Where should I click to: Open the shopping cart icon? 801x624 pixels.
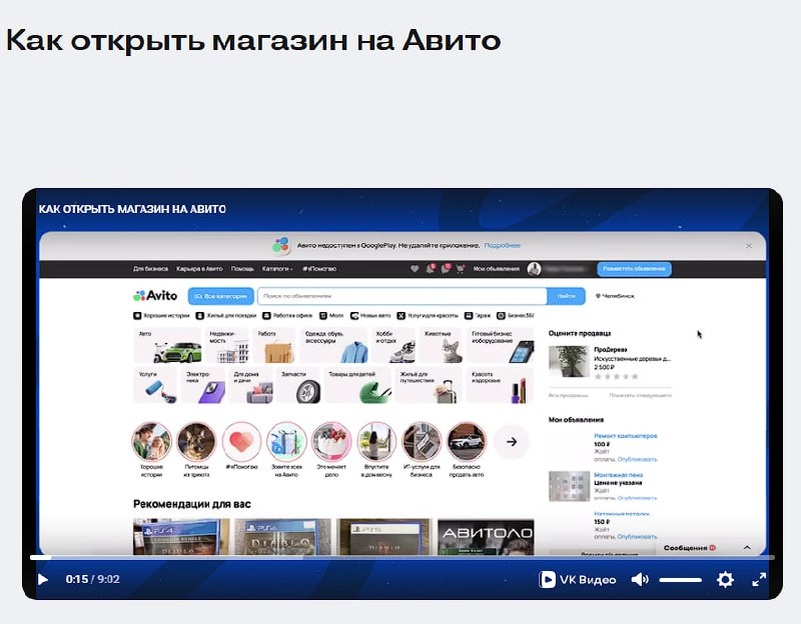coord(460,269)
